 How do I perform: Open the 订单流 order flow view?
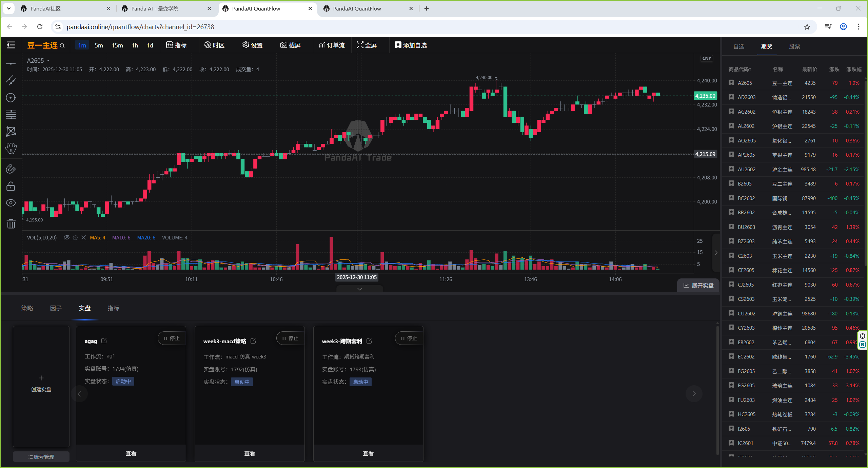pos(332,45)
